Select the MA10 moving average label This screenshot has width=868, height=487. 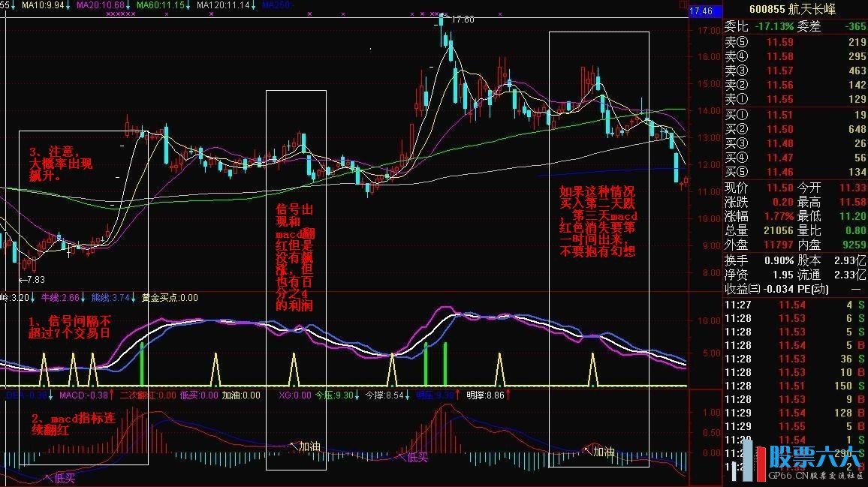coord(43,5)
